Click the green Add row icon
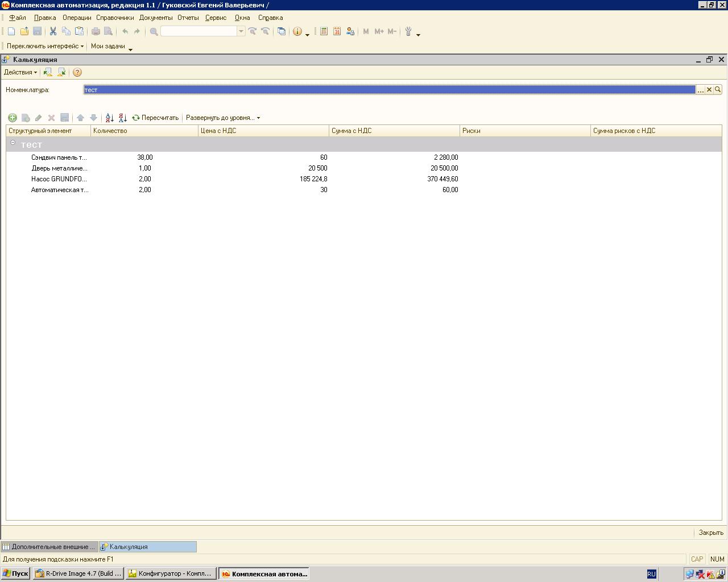The image size is (728, 582). click(12, 118)
